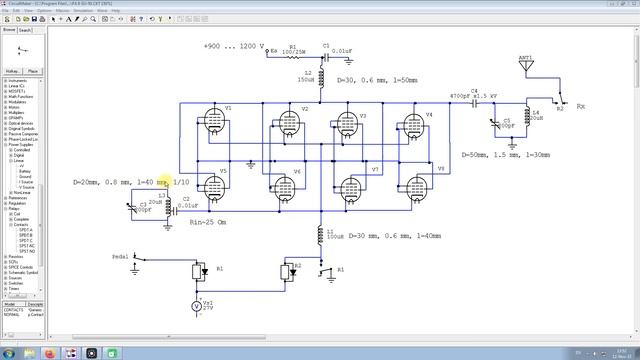This screenshot has width=640, height=360.
Task: Expand the MOSFETs tree node
Action: pyautogui.click(x=6, y=91)
